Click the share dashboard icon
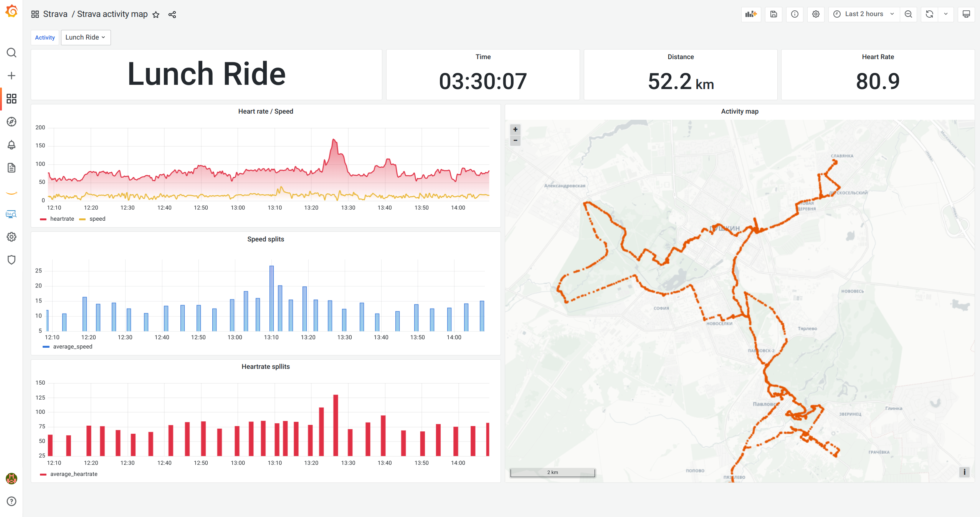 (x=172, y=14)
